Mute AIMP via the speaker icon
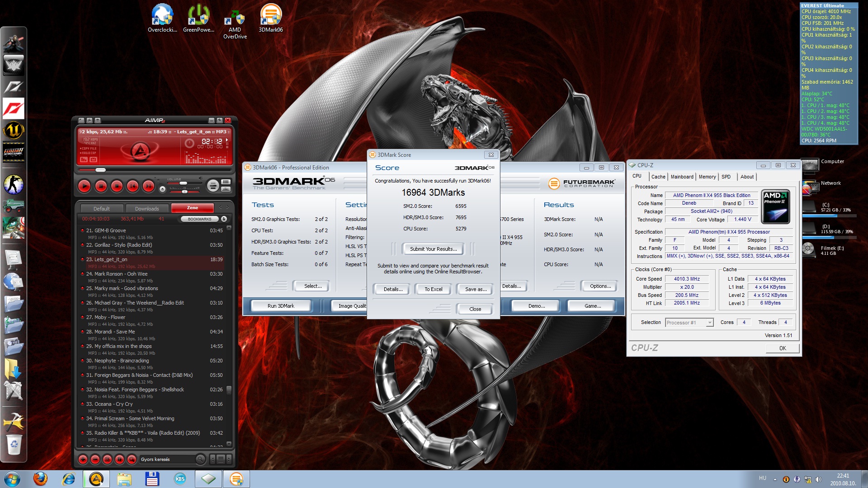868x488 pixels. click(201, 178)
